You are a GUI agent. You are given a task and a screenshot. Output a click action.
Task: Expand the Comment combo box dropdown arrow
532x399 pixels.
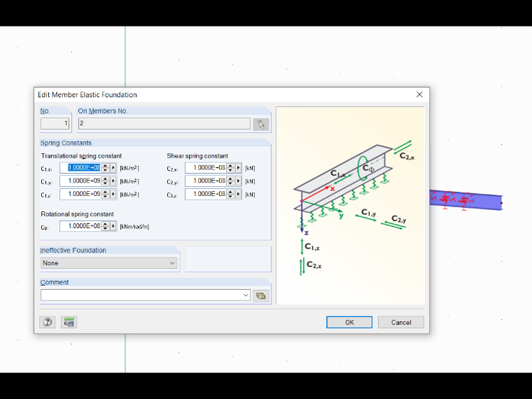point(246,295)
